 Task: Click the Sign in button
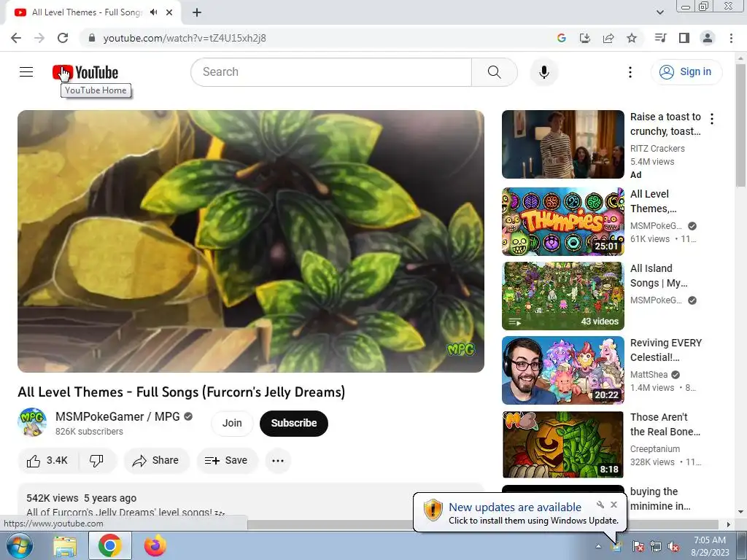(x=686, y=72)
